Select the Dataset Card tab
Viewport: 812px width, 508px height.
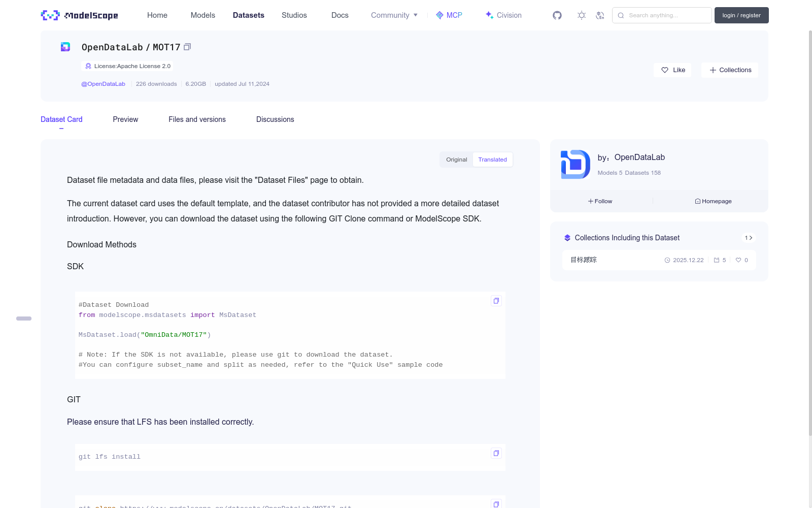[x=61, y=119]
